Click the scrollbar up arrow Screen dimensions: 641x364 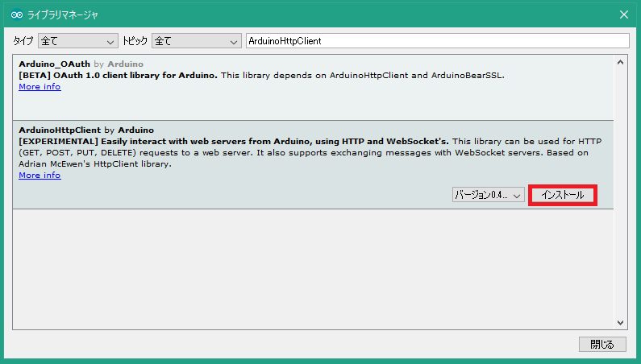pos(620,62)
